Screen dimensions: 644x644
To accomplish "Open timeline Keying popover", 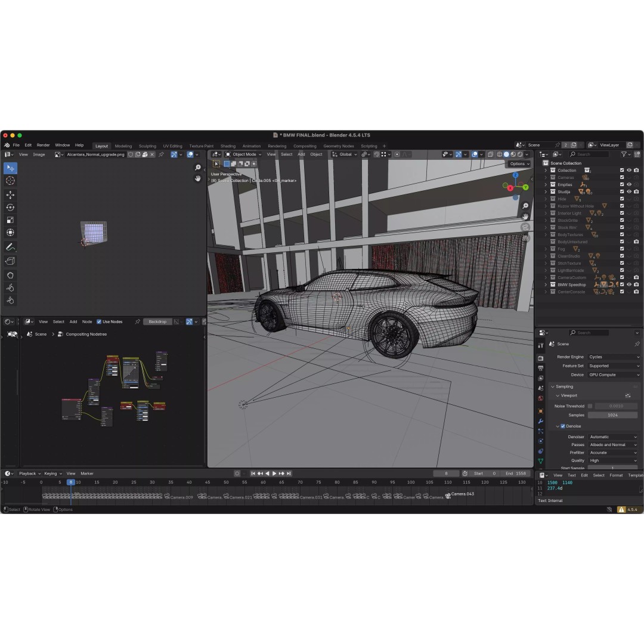I will coord(53,473).
